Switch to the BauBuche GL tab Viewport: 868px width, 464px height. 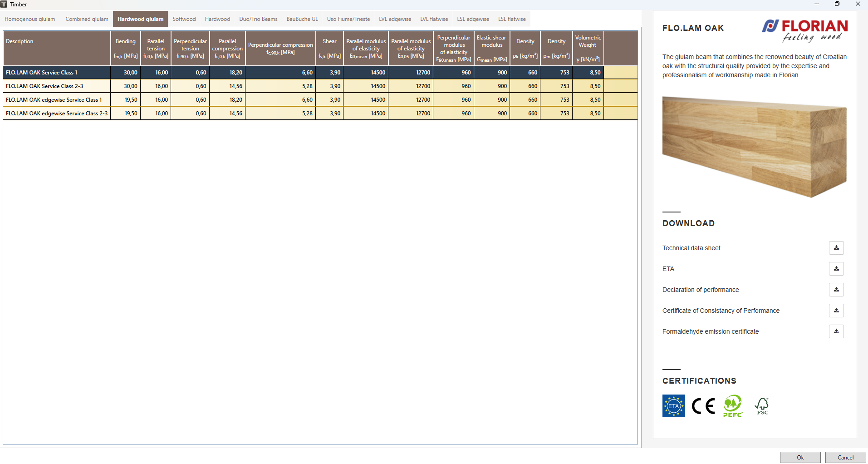tap(302, 19)
